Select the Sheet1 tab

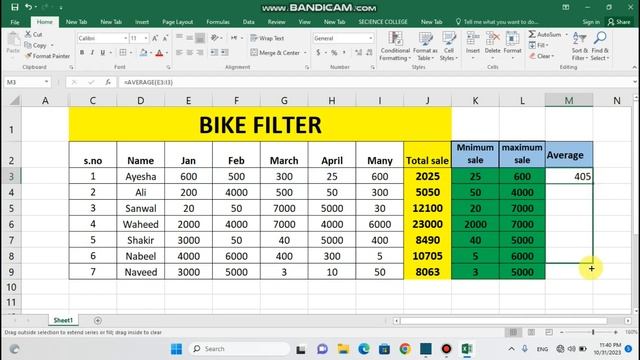pos(63,320)
